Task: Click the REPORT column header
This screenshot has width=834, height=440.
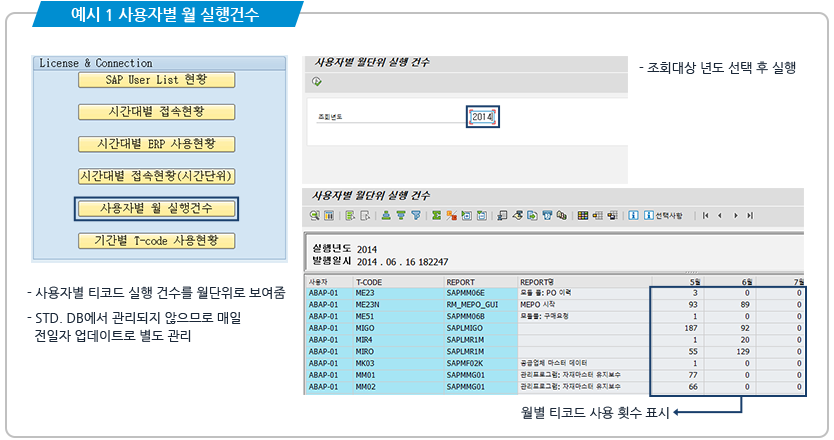Action: pos(481,282)
